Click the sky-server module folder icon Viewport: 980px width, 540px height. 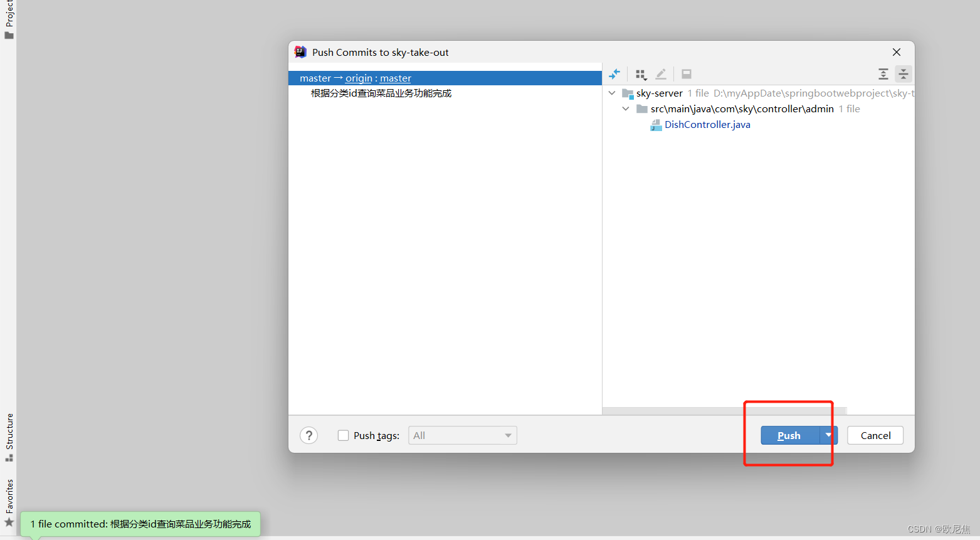(x=628, y=93)
